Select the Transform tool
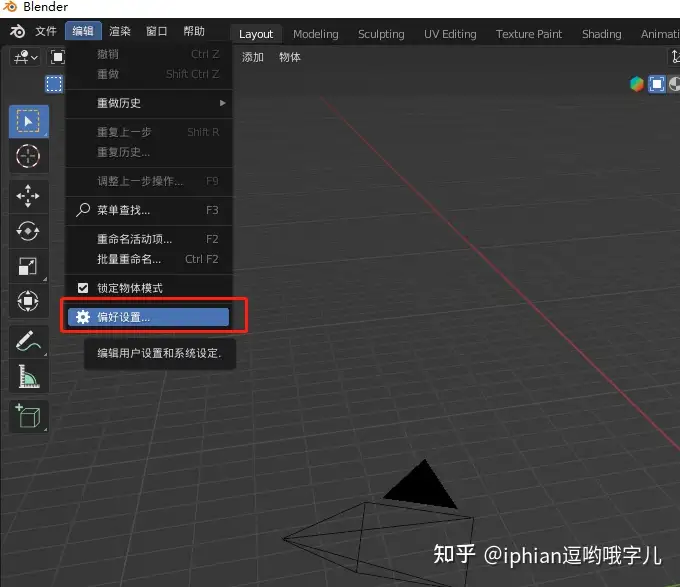The width and height of the screenshot is (680, 587). tap(29, 301)
